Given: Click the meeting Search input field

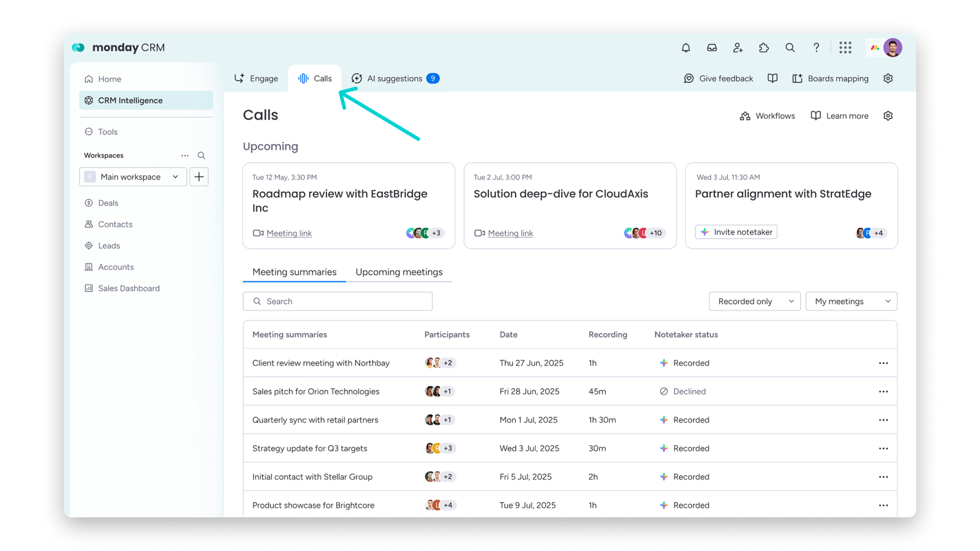Looking at the screenshot, I should click(338, 302).
